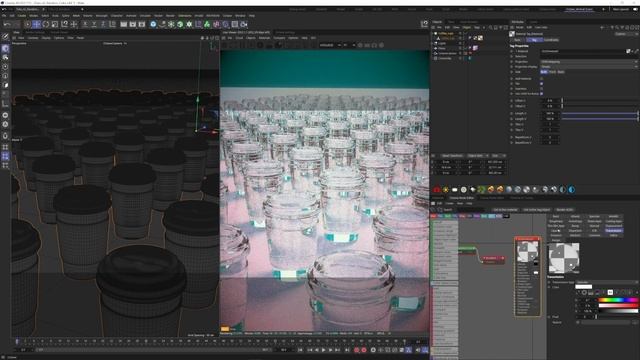This screenshot has width=640, height=360.
Task: Select the large red Octane material node
Action: click(x=527, y=276)
